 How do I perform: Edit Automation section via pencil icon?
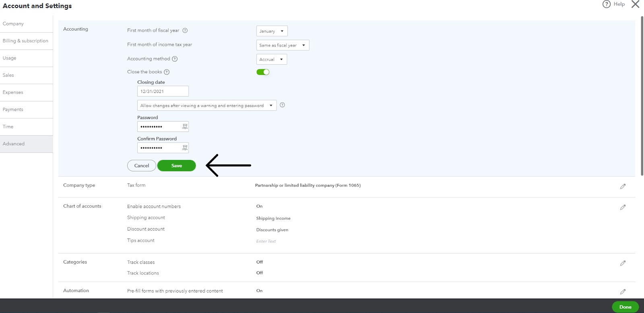623,292
